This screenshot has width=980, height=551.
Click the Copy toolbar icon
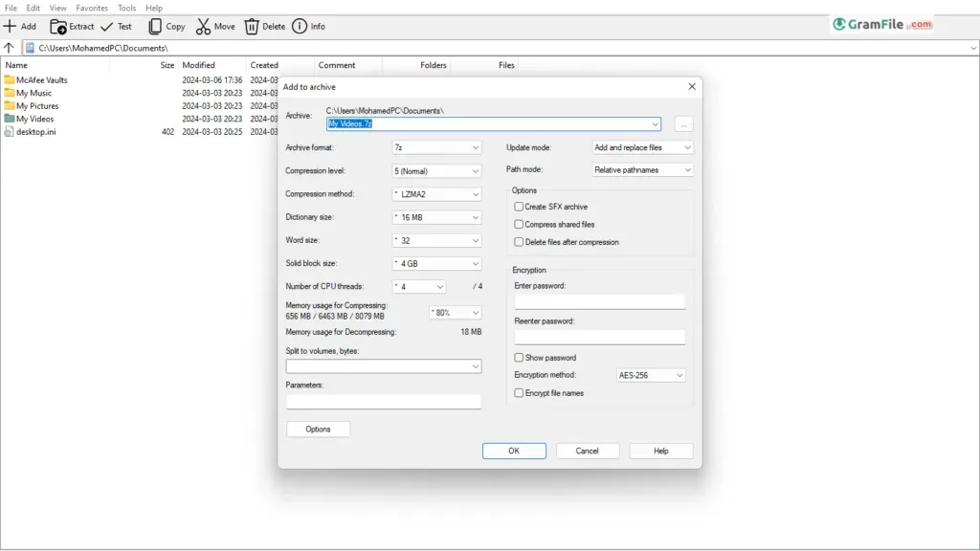tap(155, 26)
